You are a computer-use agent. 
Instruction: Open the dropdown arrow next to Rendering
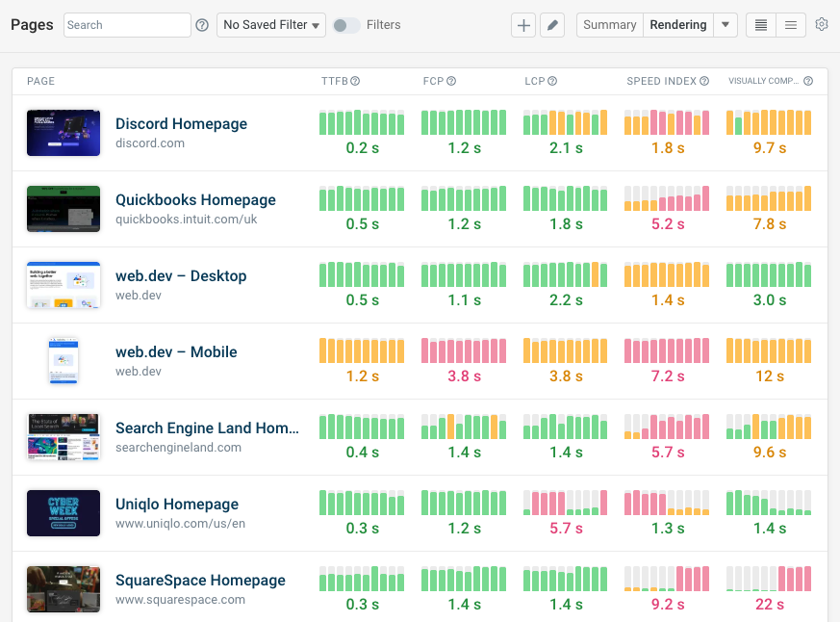pyautogui.click(x=725, y=25)
